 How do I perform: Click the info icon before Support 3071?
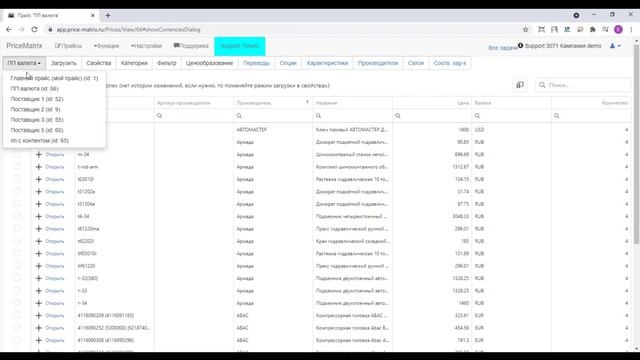coord(520,45)
